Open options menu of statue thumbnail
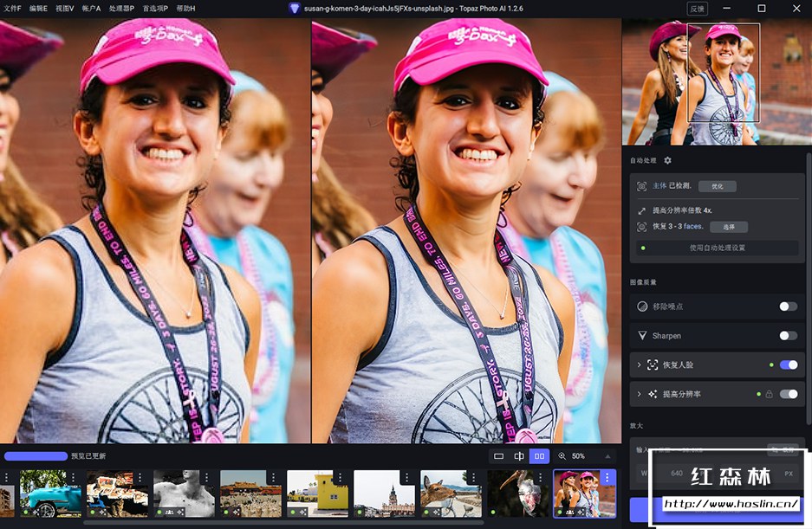Image resolution: width=812 pixels, height=529 pixels. coord(206,477)
